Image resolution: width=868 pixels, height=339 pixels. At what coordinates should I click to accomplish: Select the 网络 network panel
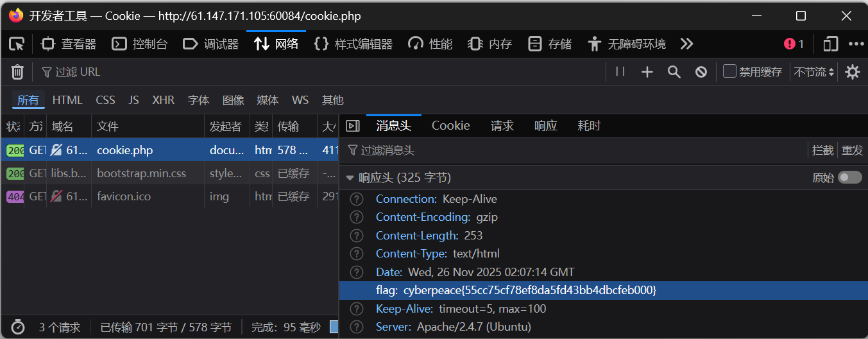(277, 44)
